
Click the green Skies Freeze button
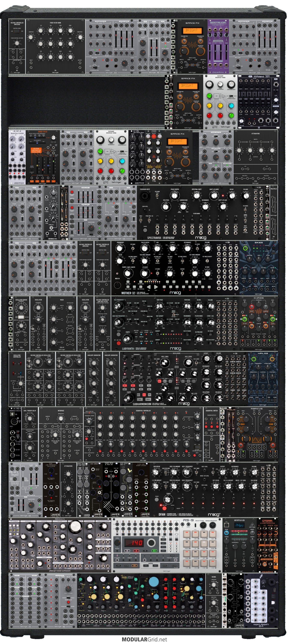tap(245, 248)
